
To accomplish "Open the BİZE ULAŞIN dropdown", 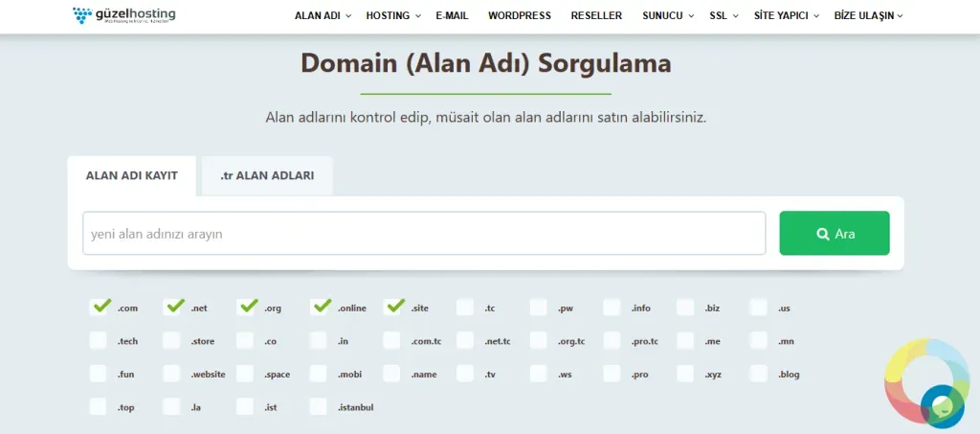I will click(868, 15).
